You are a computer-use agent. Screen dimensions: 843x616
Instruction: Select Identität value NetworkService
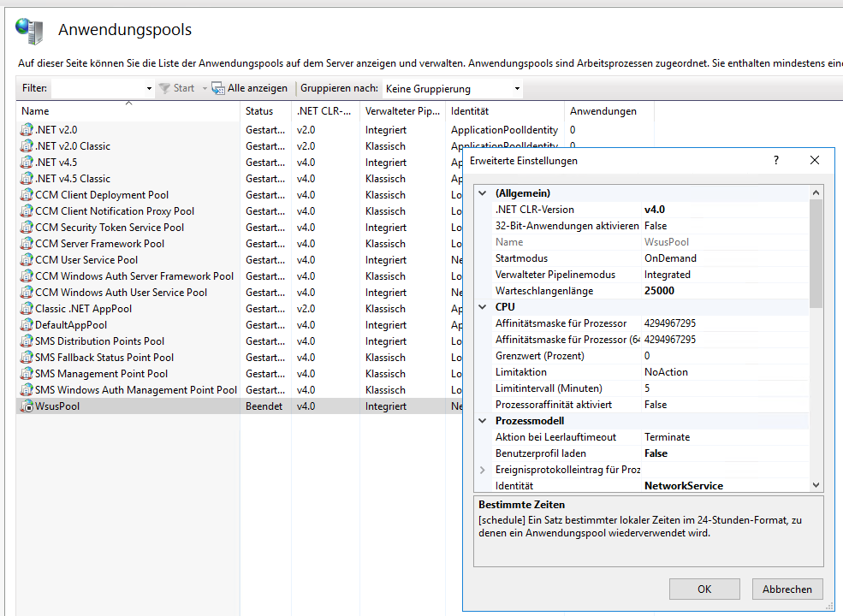pyautogui.click(x=684, y=486)
